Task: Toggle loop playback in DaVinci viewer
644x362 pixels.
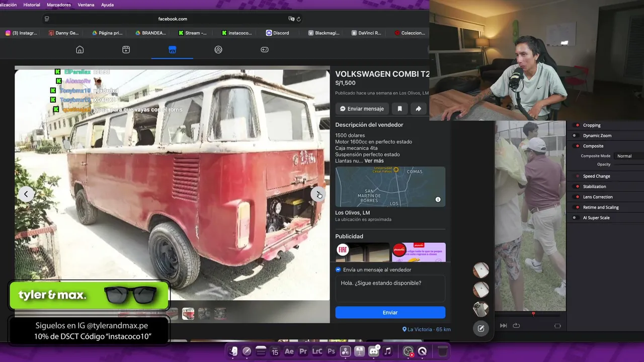Action: click(516, 326)
